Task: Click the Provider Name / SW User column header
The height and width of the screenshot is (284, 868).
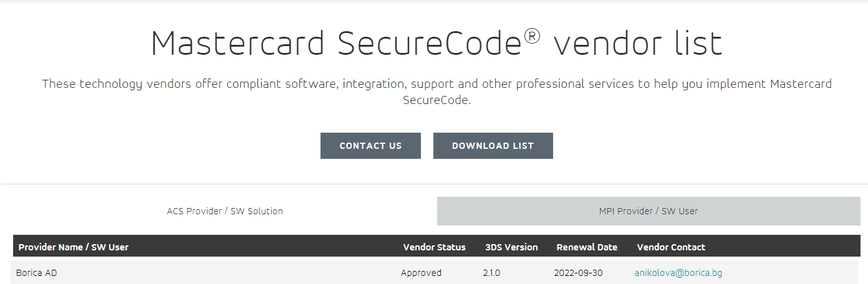Action: 74,247
